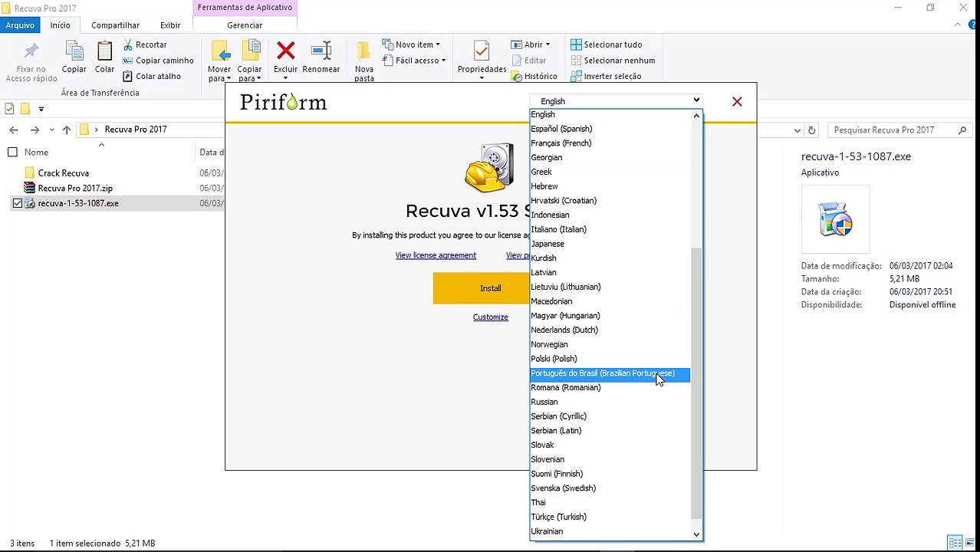Choose Türkçe (Turkish) from the language list
Viewport: 980px width, 552px height.
558,517
